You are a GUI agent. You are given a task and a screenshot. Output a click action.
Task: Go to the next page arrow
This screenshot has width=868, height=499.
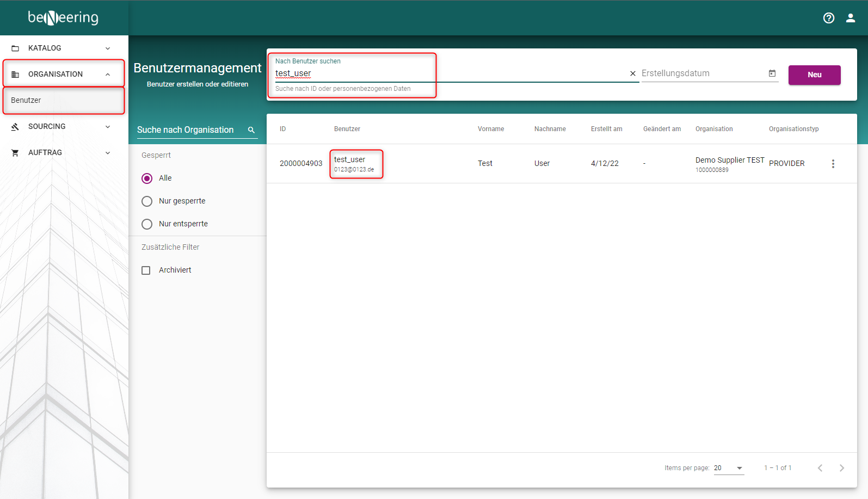point(841,468)
